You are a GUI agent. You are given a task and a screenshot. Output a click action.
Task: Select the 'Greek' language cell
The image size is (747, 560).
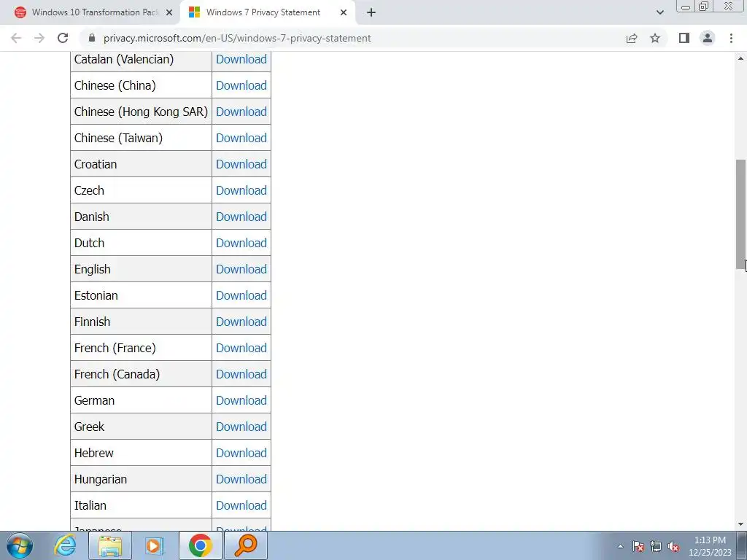click(141, 426)
